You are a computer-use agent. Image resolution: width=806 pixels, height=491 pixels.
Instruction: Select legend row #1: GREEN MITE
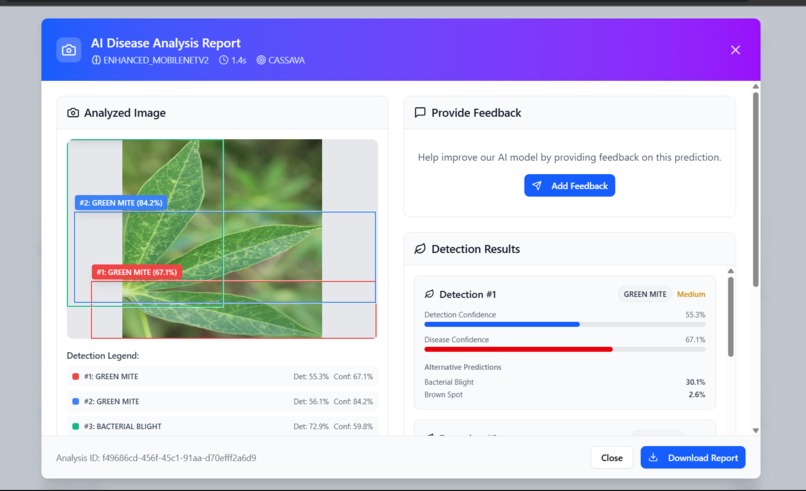(x=222, y=376)
